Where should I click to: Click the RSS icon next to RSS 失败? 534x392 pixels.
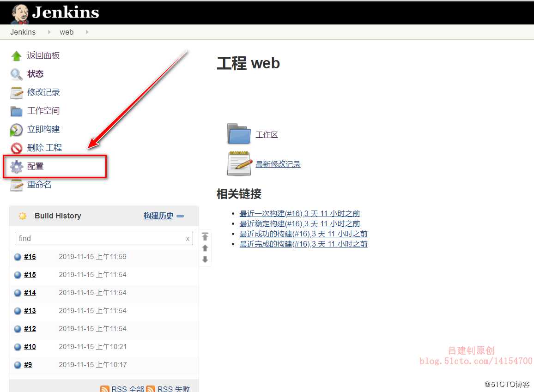151,389
